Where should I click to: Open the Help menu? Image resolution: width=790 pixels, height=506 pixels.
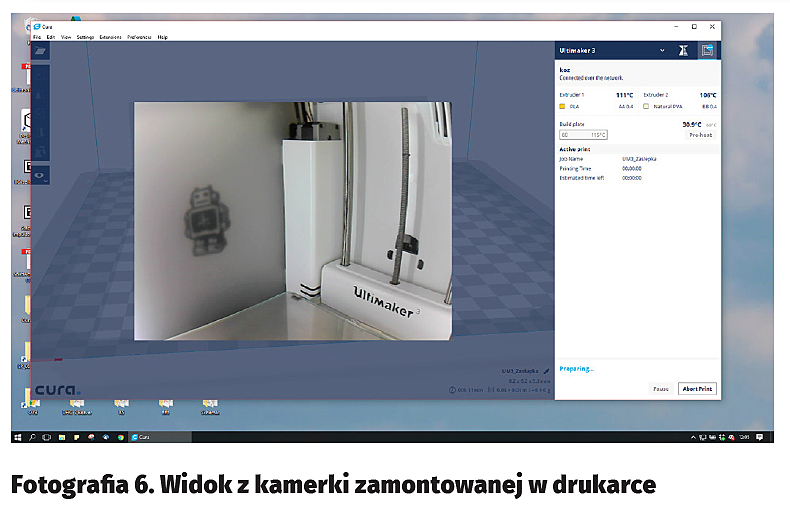(163, 37)
